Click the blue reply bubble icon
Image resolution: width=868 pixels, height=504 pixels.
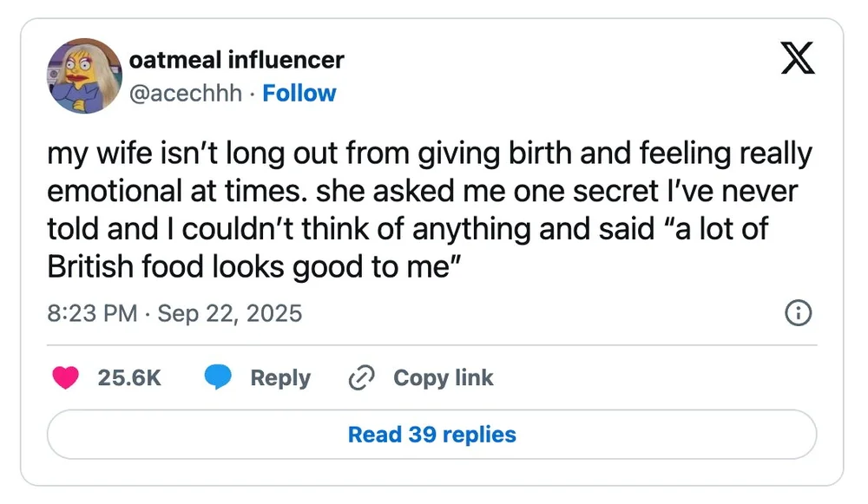(218, 377)
